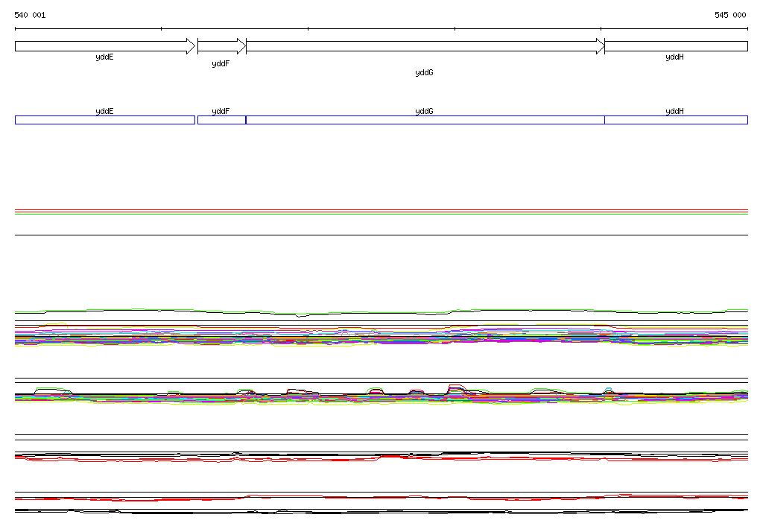The image size is (763, 532).
Task: Click the 540 001 start coordinate
Action: point(30,15)
